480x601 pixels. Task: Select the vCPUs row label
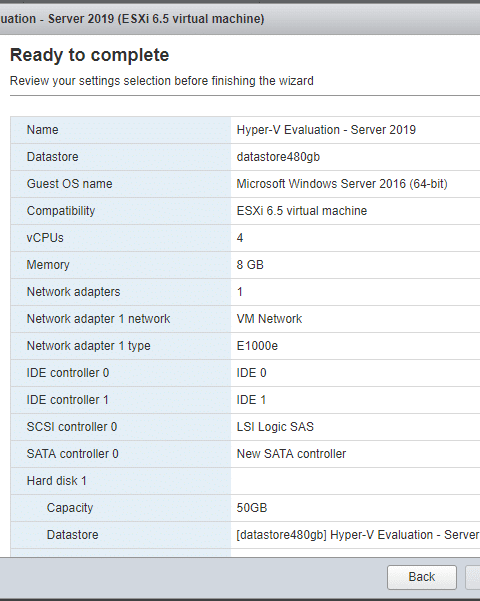click(45, 238)
